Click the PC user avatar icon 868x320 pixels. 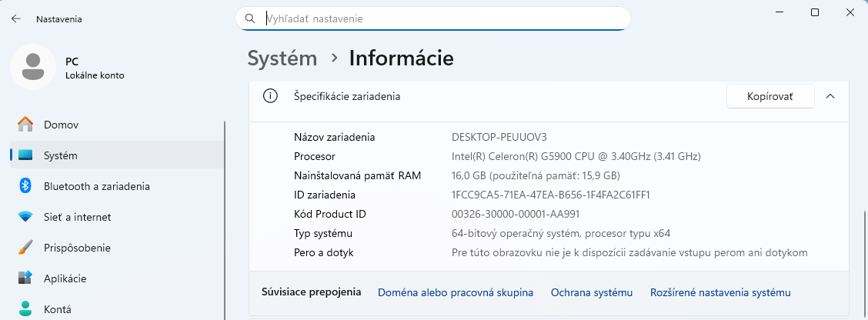pyautogui.click(x=32, y=67)
